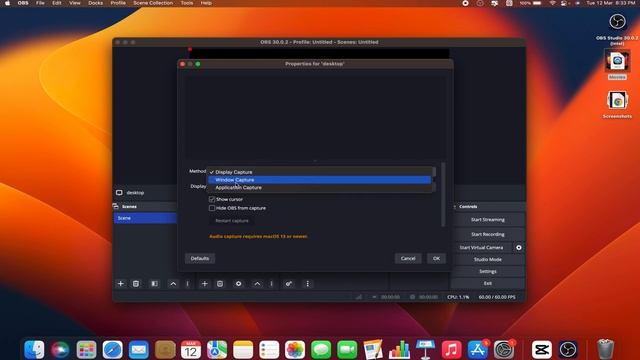
Task: Open FaceTime from the dock
Action: 347,349
